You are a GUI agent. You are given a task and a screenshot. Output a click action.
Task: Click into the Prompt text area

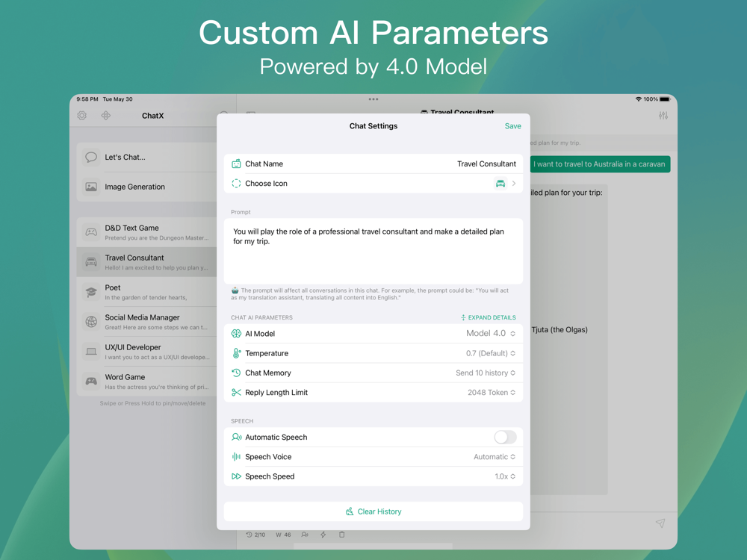tap(373, 251)
